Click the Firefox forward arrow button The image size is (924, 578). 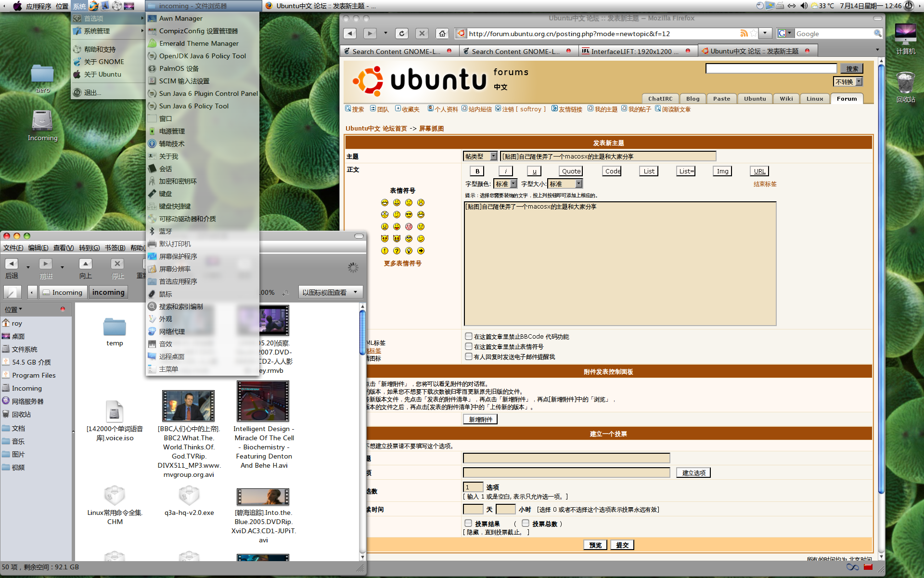point(370,33)
